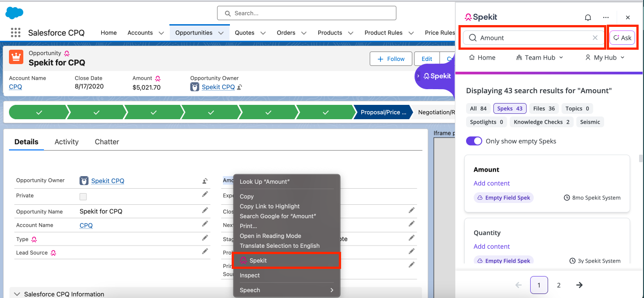Image resolution: width=644 pixels, height=298 pixels.
Task: Filter results by Knowledge Checks 2
Action: [x=541, y=122]
